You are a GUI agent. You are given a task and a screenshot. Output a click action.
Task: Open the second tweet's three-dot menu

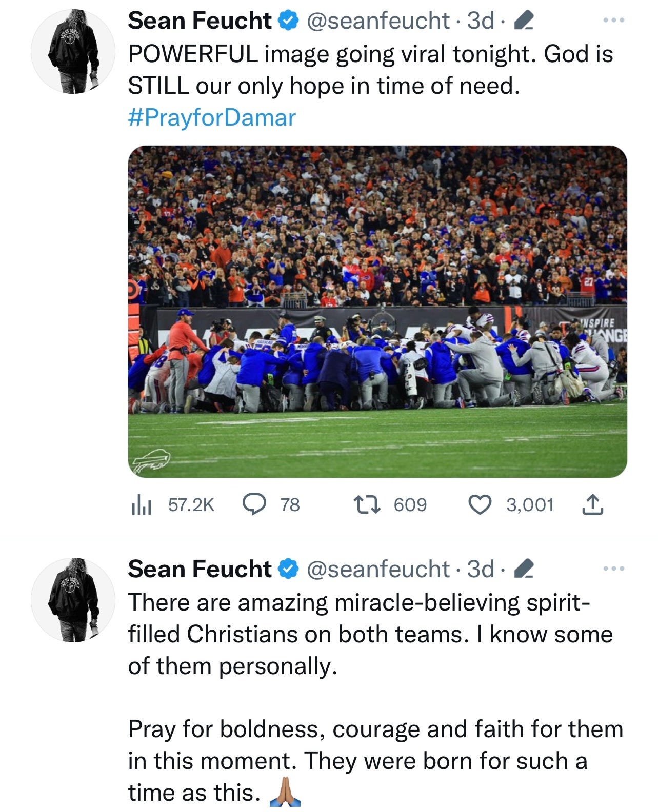(x=613, y=569)
